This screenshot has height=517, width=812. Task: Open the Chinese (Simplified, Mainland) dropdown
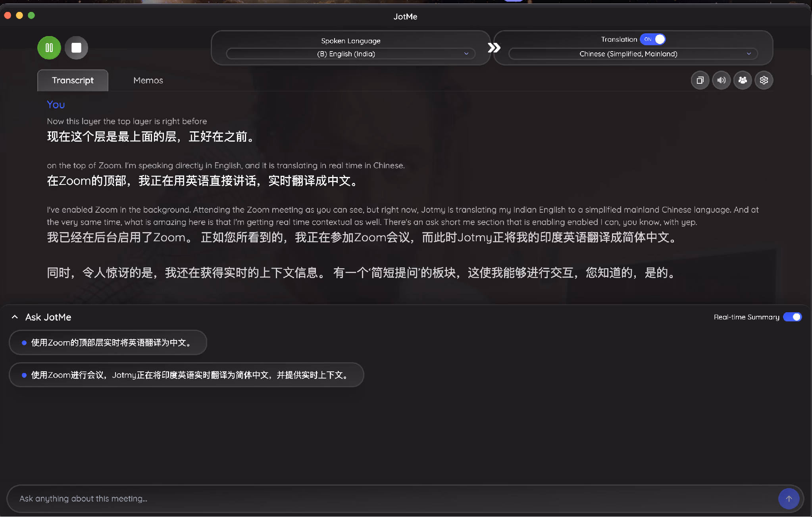click(x=633, y=54)
